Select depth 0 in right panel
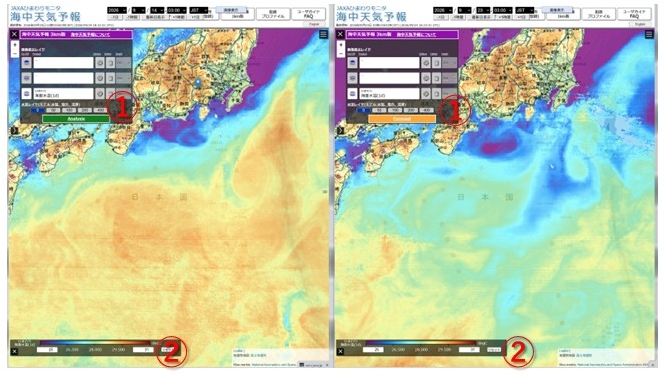 pyautogui.click(x=363, y=110)
